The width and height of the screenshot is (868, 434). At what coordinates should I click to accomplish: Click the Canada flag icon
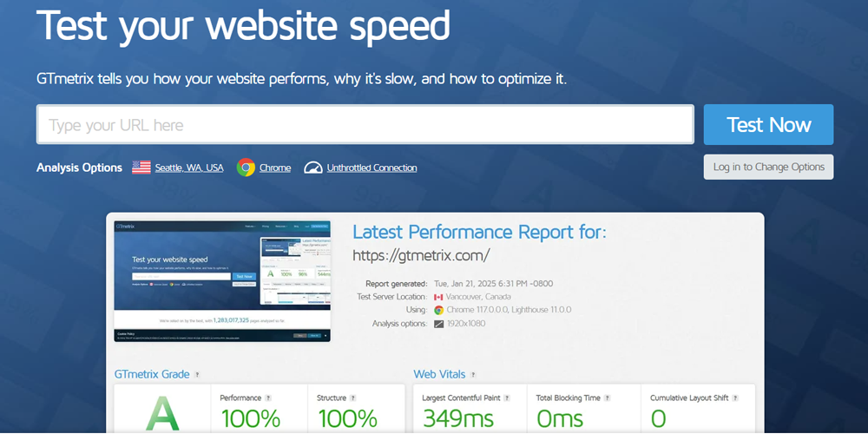click(x=438, y=297)
